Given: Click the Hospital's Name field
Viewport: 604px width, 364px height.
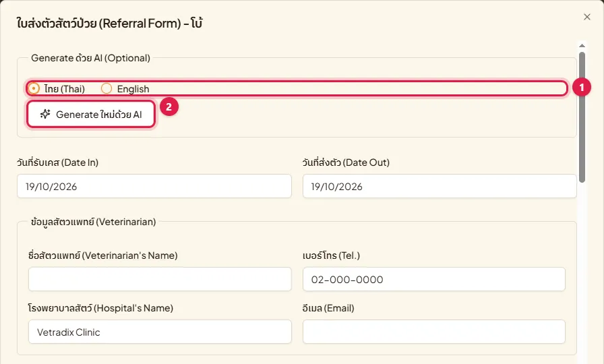Looking at the screenshot, I should point(160,332).
